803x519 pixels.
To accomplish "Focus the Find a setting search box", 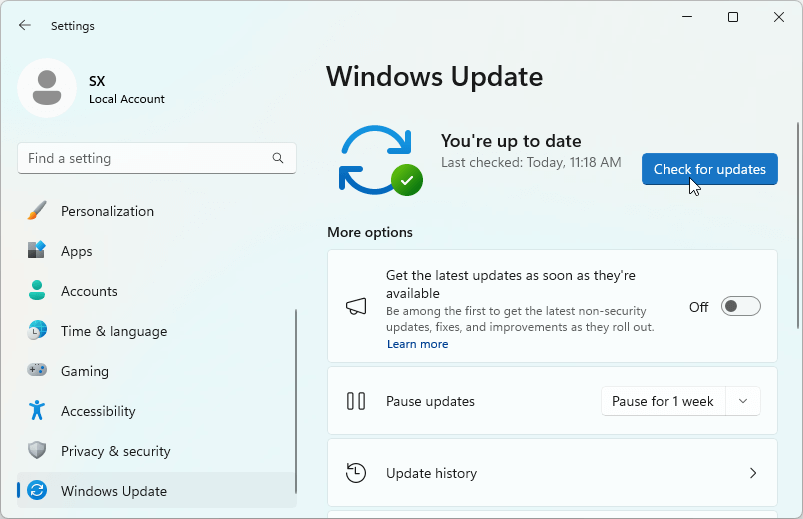I will [x=157, y=158].
